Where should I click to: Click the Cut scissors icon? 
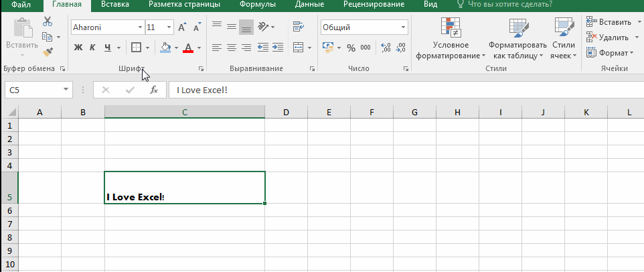tap(48, 22)
